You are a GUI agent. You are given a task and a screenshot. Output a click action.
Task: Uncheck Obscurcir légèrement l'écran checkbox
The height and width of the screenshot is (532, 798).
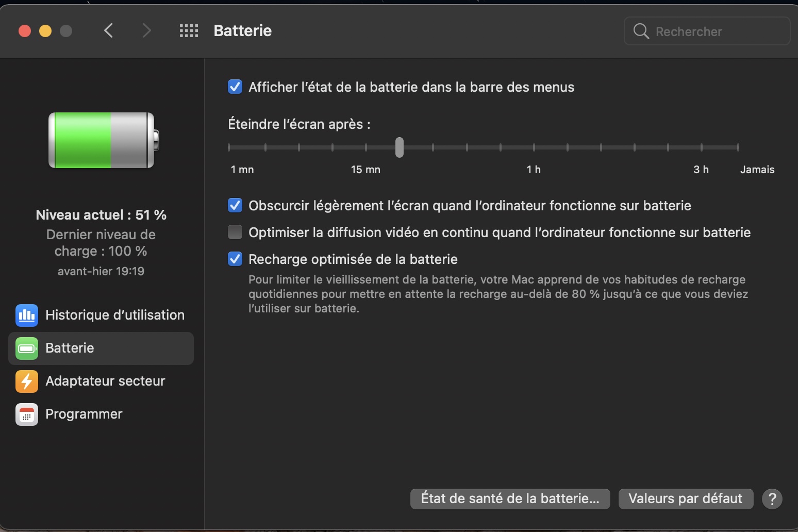(235, 206)
